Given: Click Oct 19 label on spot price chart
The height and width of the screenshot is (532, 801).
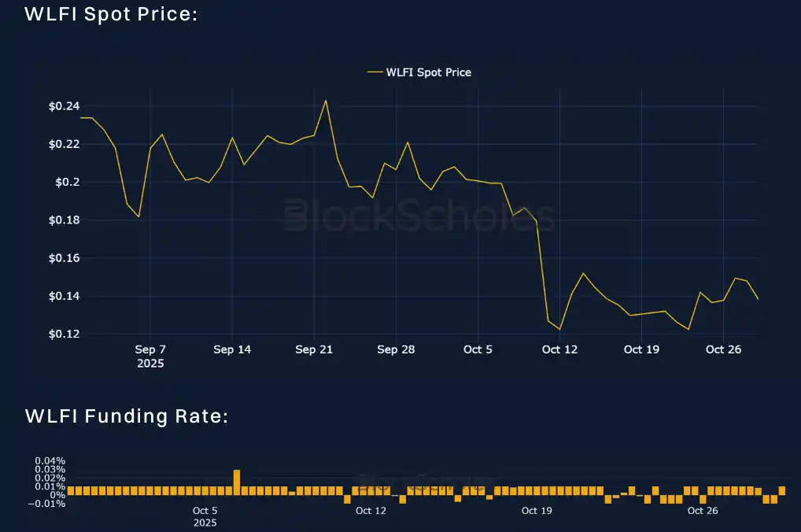Looking at the screenshot, I should tap(641, 349).
